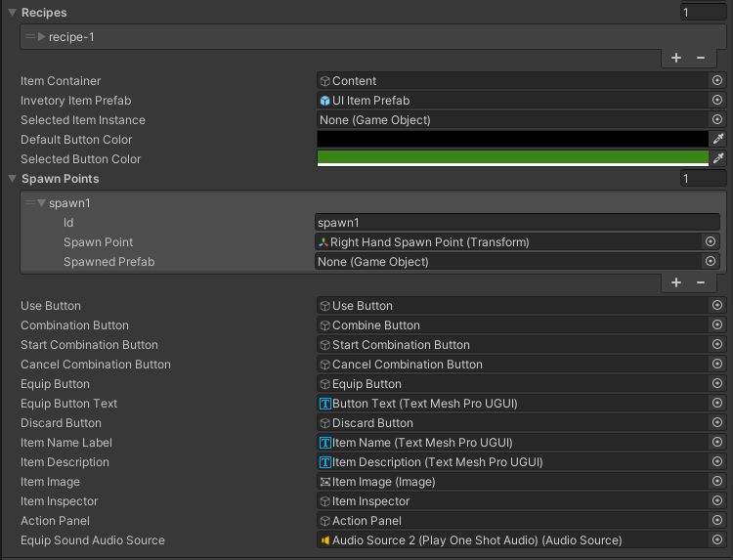The height and width of the screenshot is (560, 733).
Task: Open object picker for Item Image field
Action: point(717,482)
